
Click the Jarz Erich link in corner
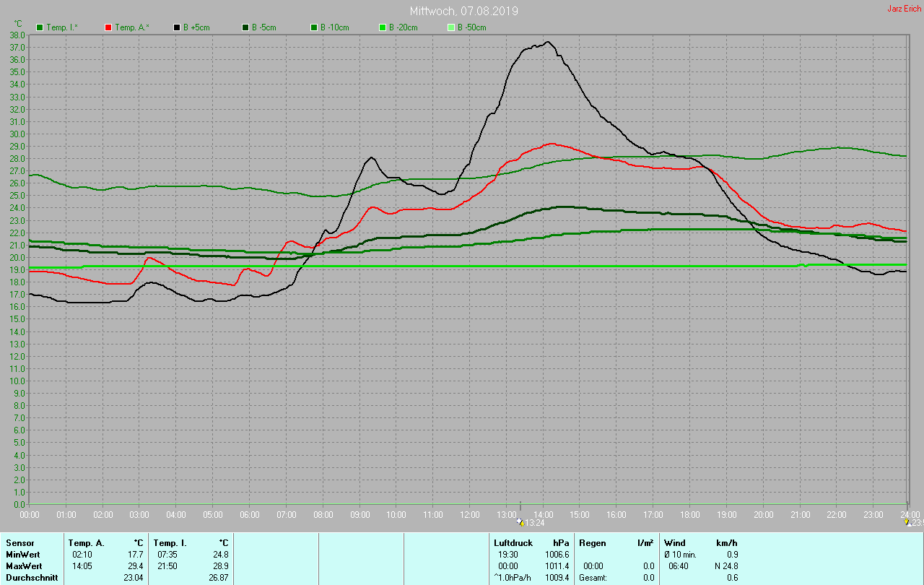tap(904, 9)
